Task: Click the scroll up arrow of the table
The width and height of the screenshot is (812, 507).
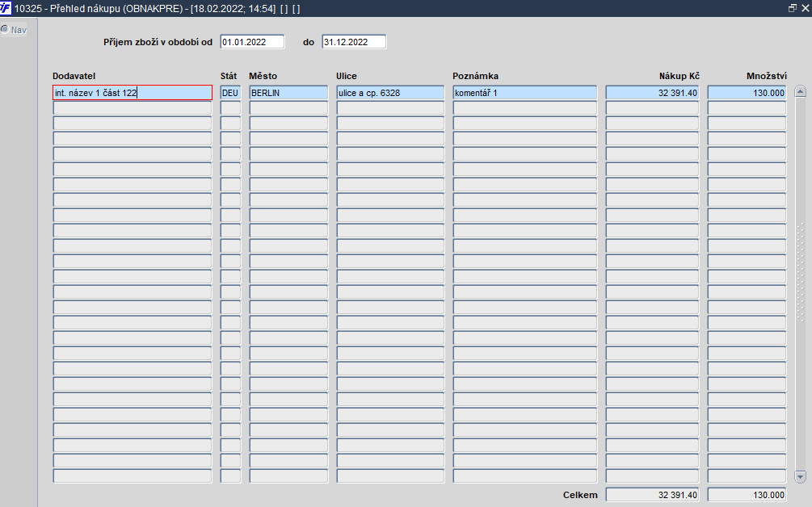Action: [800, 91]
